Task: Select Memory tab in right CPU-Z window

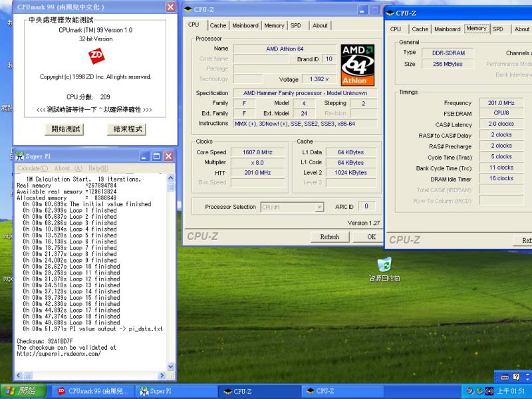Action: click(476, 29)
